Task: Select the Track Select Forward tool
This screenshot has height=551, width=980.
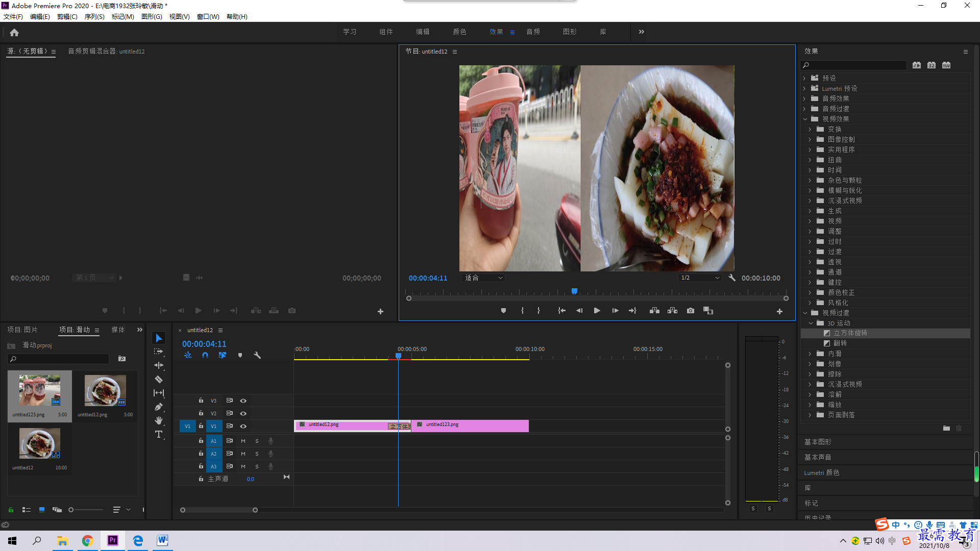Action: click(x=159, y=352)
